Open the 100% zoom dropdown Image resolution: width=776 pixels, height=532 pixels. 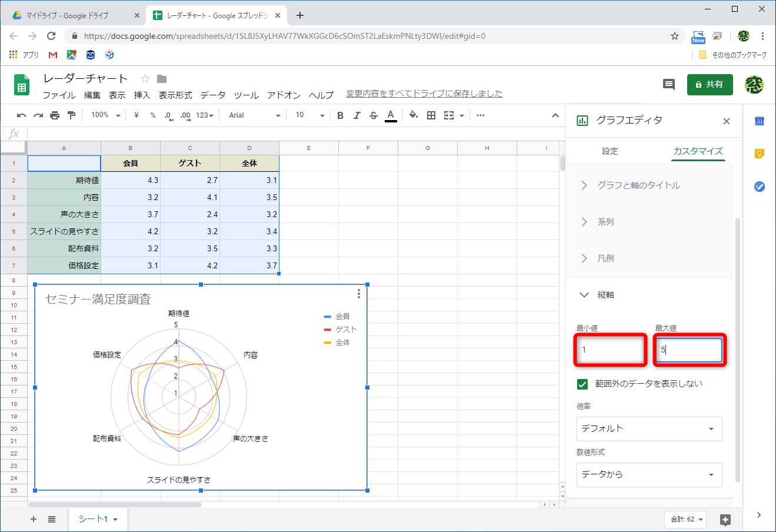[105, 115]
